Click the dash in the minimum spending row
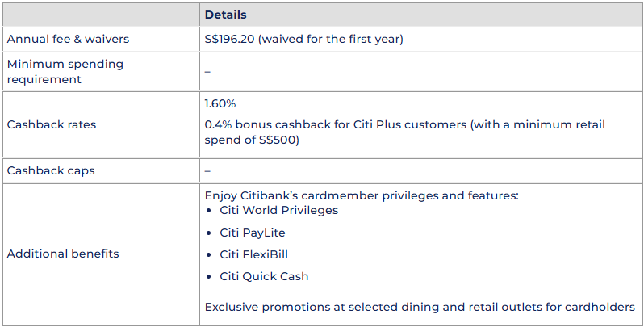 tap(207, 71)
